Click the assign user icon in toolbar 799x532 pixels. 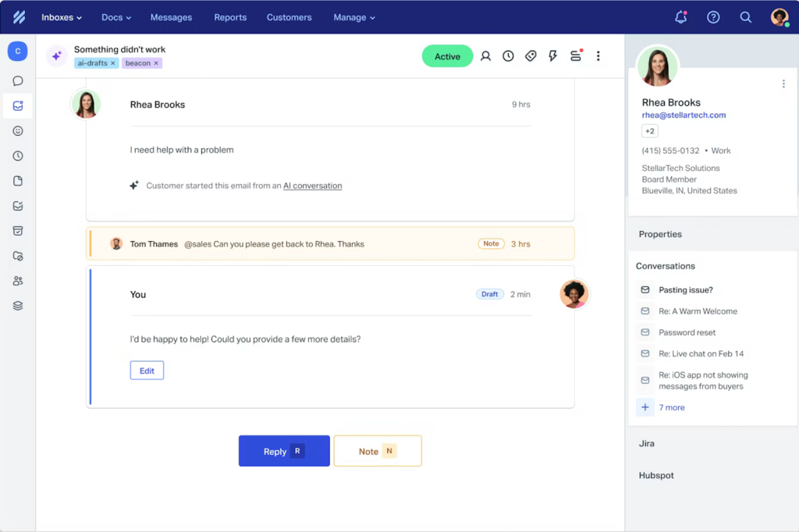485,56
